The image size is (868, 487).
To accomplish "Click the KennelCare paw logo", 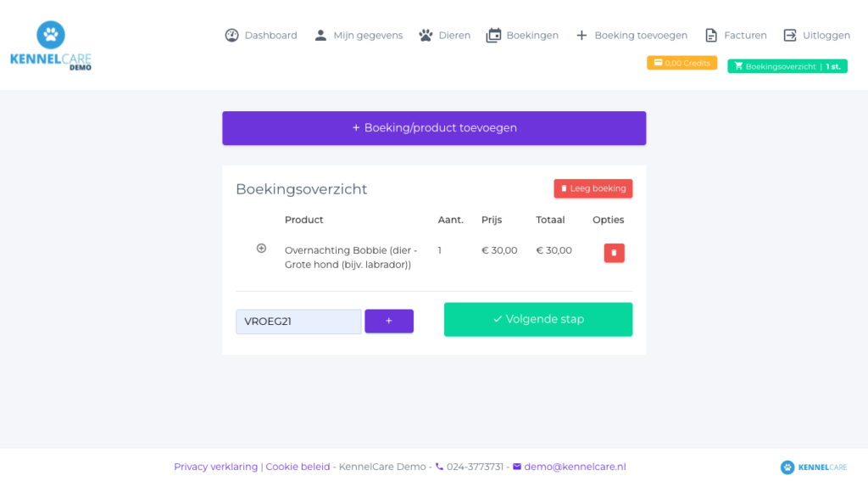I will [x=50, y=46].
